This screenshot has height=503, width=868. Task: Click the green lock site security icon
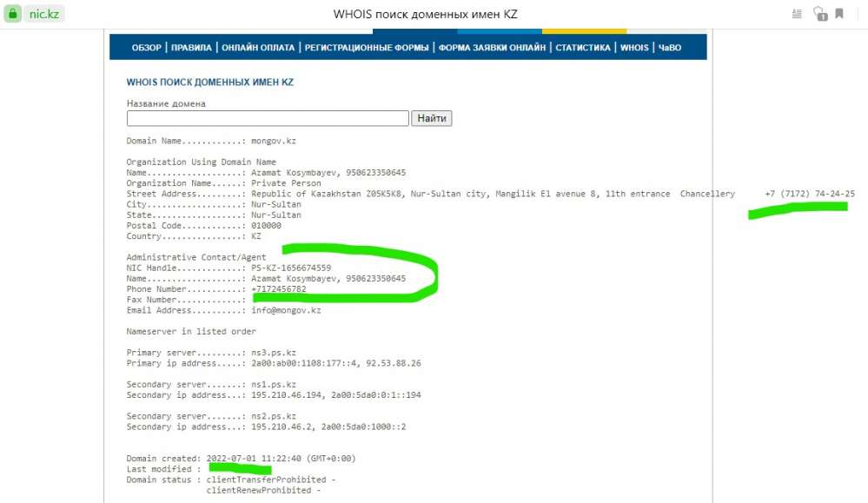click(x=13, y=13)
